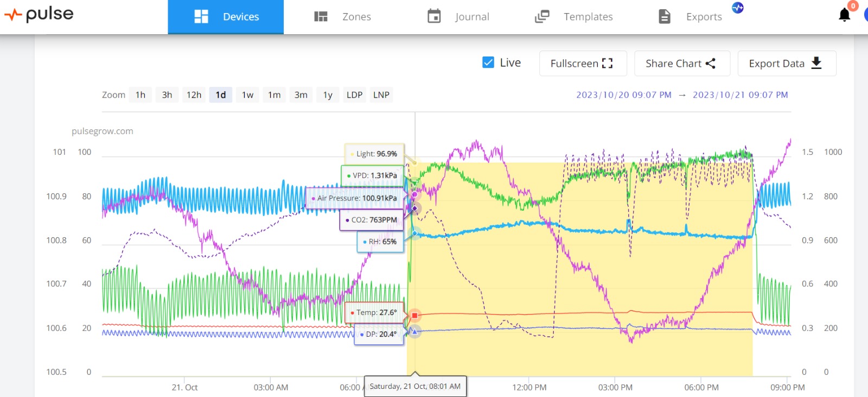Open the Templates tab

click(573, 17)
